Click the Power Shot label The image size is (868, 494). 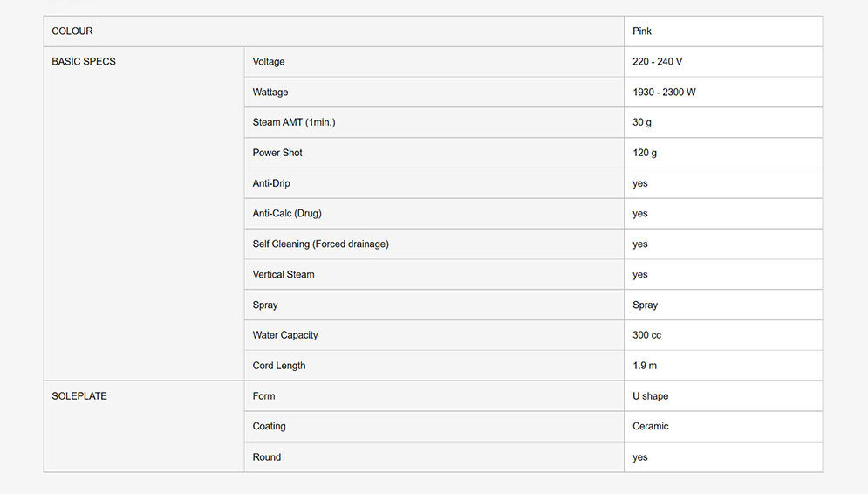tap(277, 153)
